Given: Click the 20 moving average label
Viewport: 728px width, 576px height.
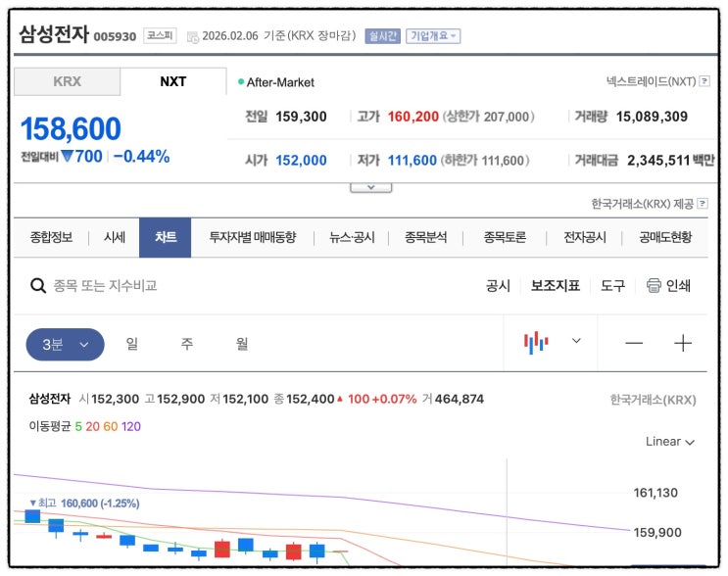Looking at the screenshot, I should point(92,426).
